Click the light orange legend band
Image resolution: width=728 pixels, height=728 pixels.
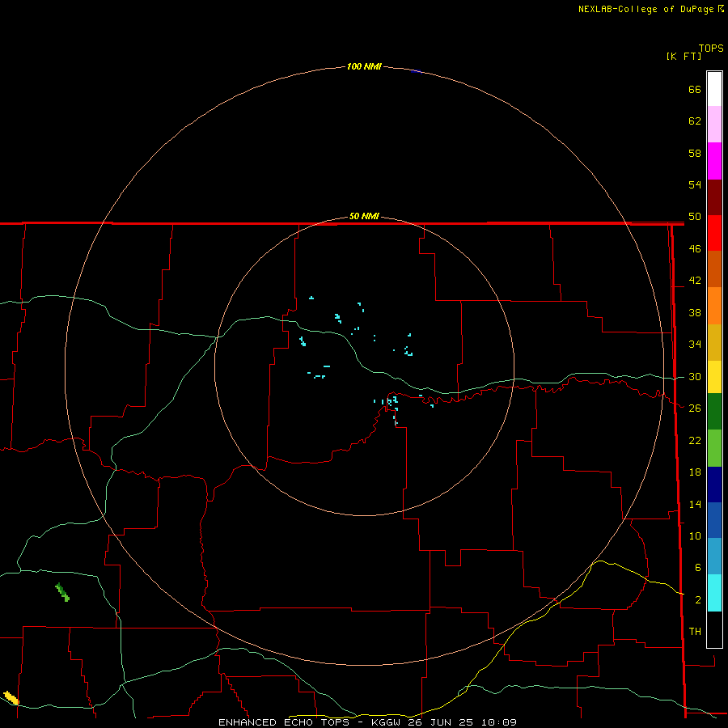pos(714,306)
